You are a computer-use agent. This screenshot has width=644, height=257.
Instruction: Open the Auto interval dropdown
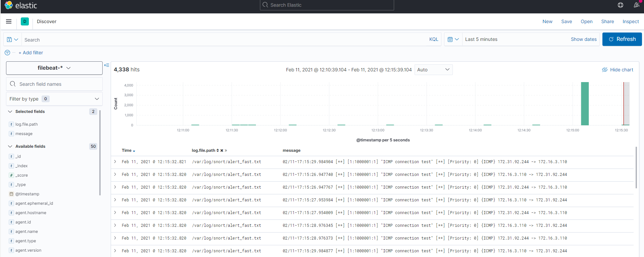coord(433,70)
